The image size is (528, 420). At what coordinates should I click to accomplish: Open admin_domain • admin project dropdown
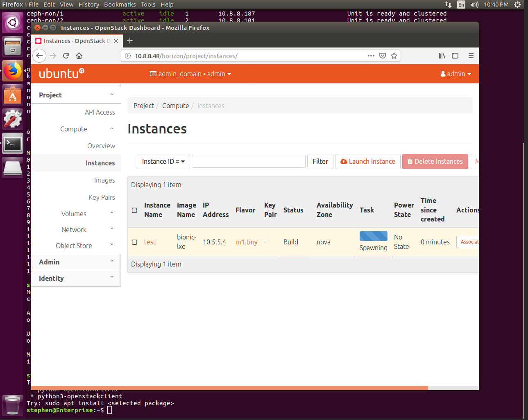(x=190, y=74)
